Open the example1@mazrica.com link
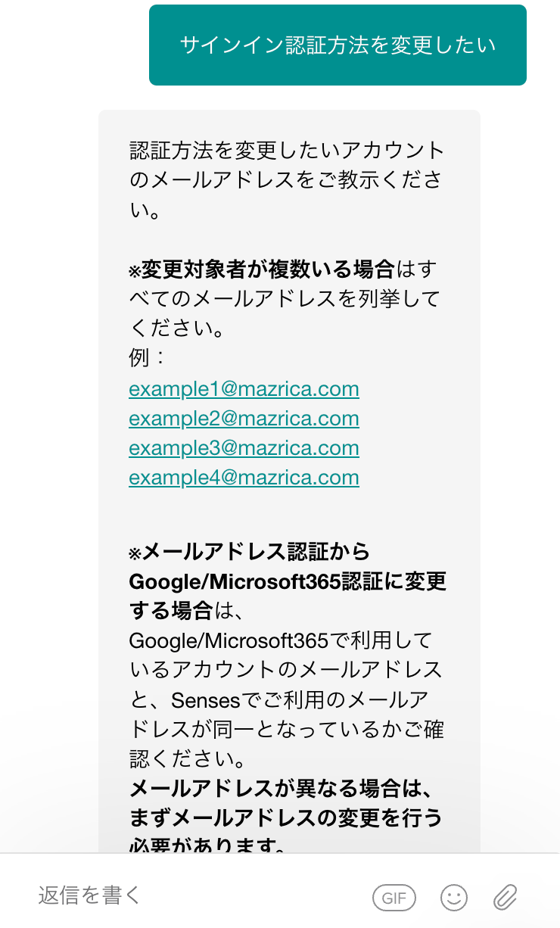Viewport: 560px width, 928px height. [244, 389]
